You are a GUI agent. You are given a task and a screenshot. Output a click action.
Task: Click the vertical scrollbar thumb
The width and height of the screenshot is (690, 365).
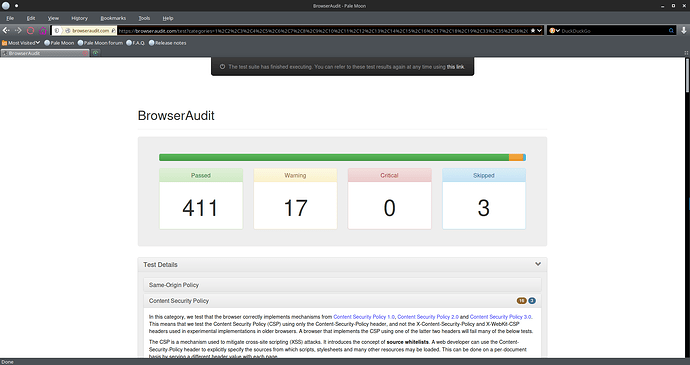pos(687,76)
